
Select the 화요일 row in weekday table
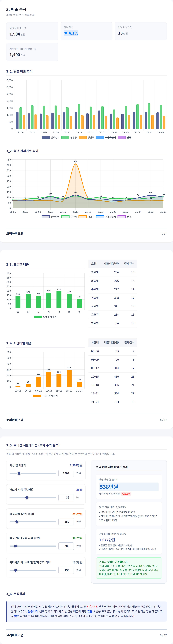(x=113, y=281)
